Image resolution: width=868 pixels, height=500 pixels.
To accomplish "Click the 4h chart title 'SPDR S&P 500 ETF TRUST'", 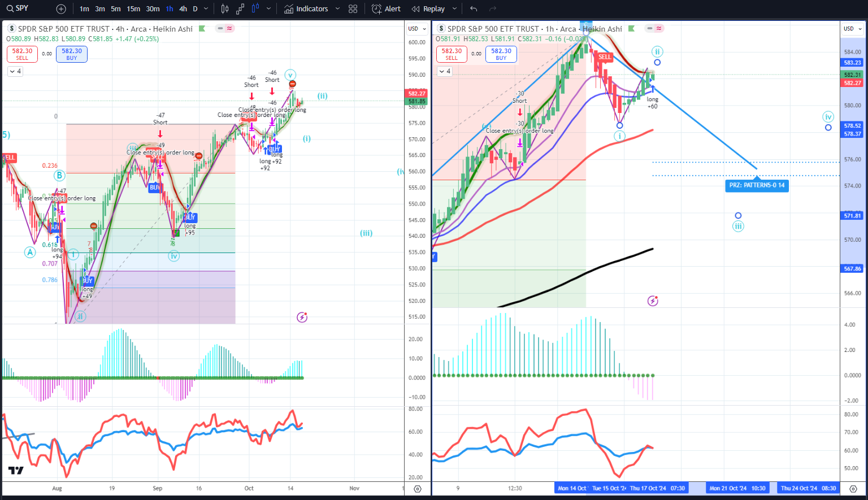I will [64, 29].
